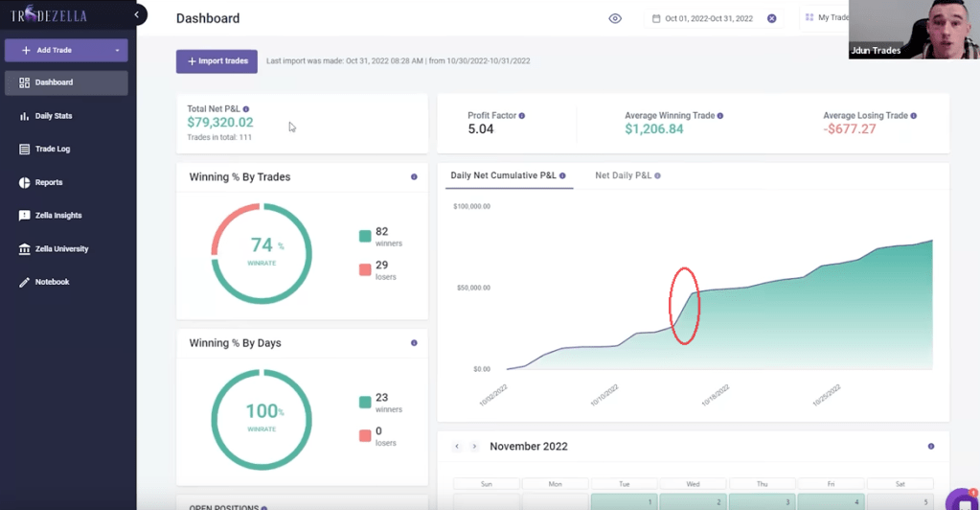Viewport: 980px width, 510px height.
Task: Collapse the left sidebar with arrow
Action: tap(138, 14)
